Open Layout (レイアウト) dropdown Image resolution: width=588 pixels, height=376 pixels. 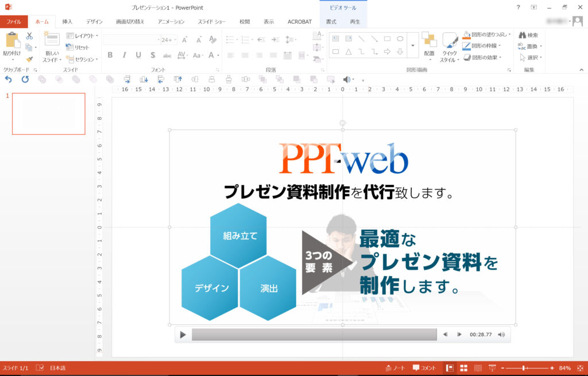point(82,36)
